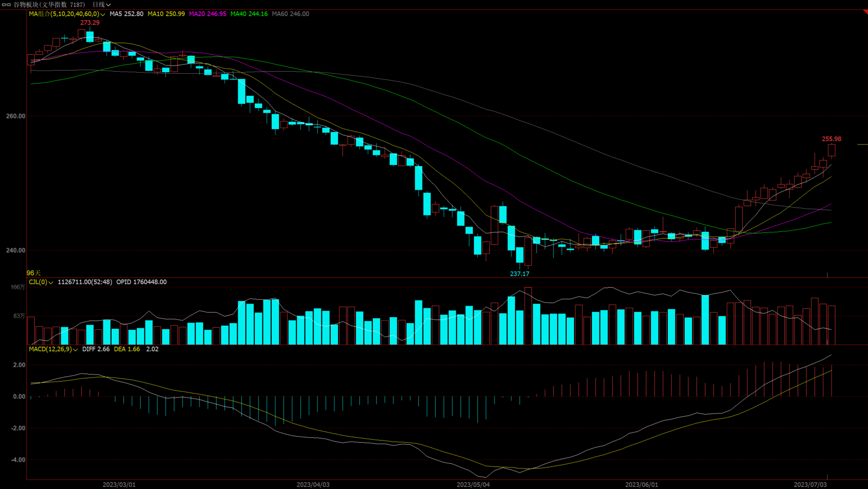Click the MA60 246.00 legend value
Viewport: 868px width, 489px height.
point(291,14)
